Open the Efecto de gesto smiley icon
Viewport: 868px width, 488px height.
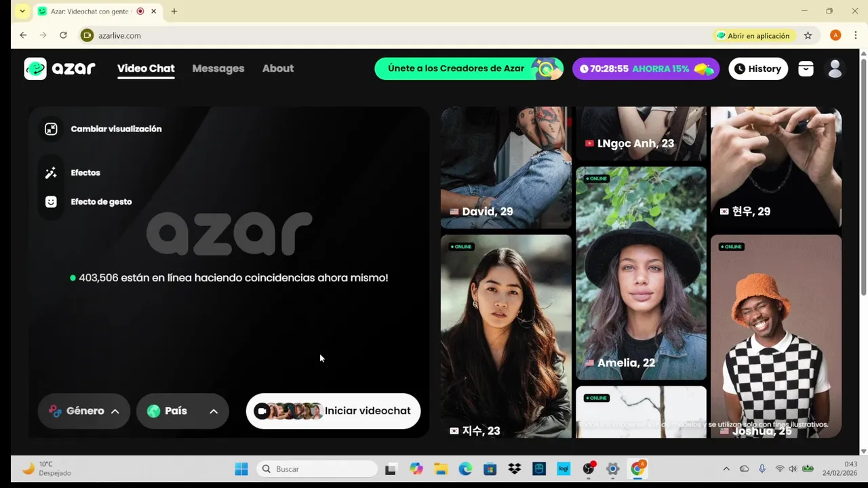pos(51,202)
